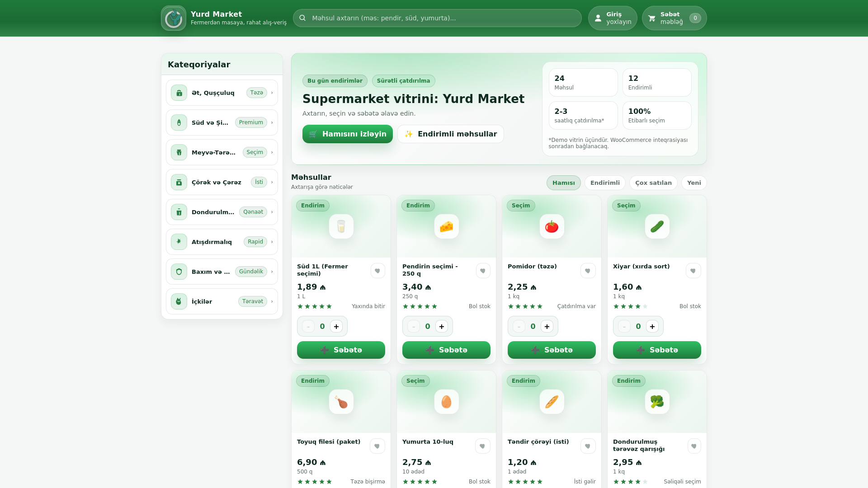Increase Pomidor quantity with plus
Screen dimensions: 868x488
[x=547, y=326]
